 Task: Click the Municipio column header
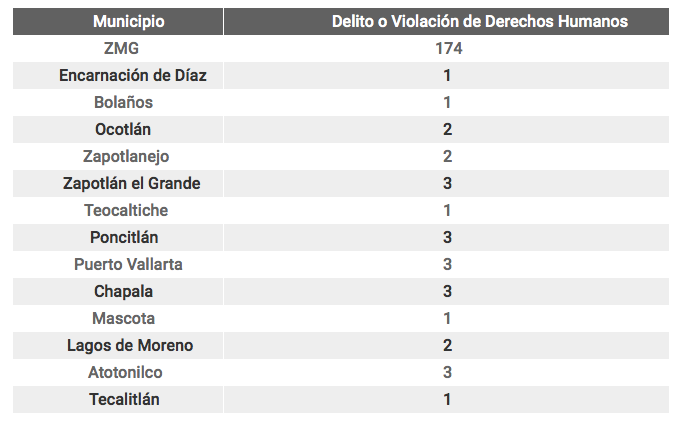coord(129,21)
